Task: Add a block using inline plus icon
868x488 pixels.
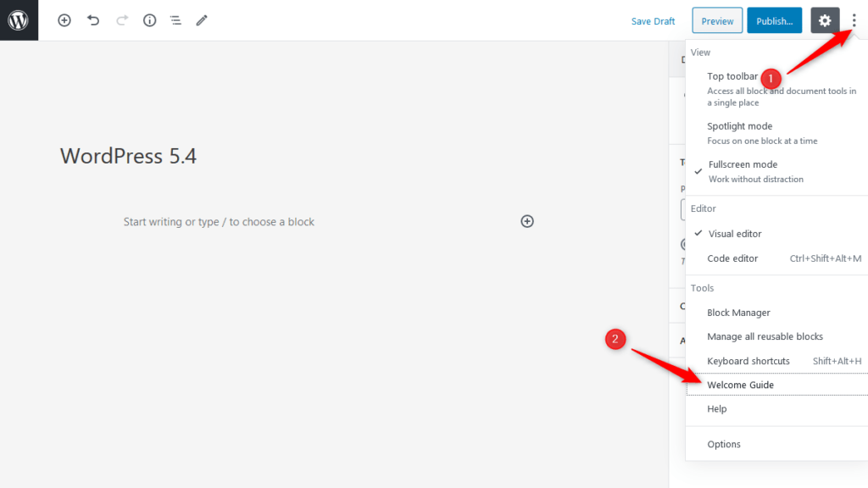Action: (x=527, y=221)
